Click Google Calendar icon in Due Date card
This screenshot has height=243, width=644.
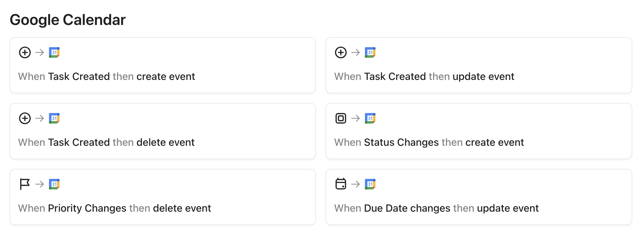[370, 184]
